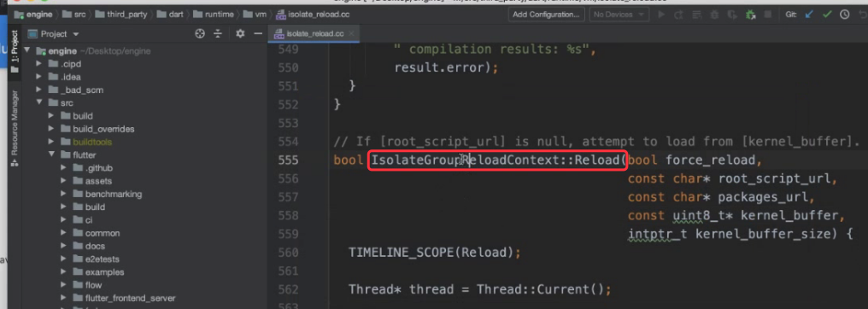Expand the .cipd folder
The height and width of the screenshot is (309, 868).
click(38, 64)
